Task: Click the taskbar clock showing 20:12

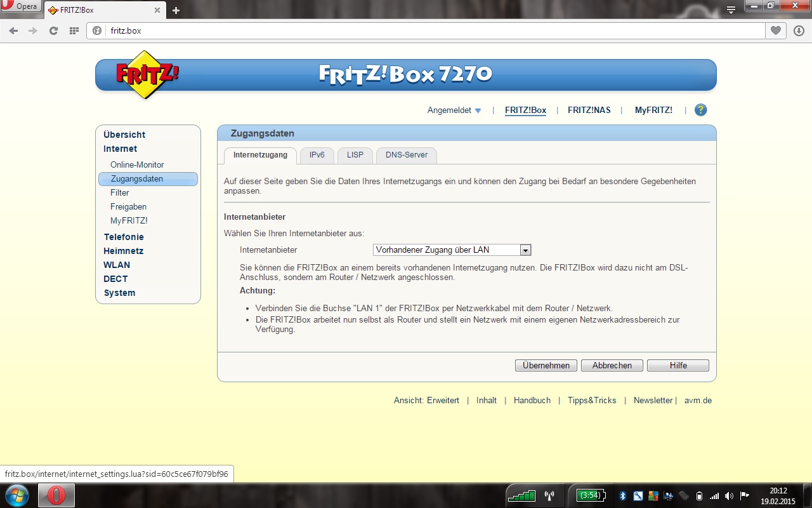Action: point(778,496)
